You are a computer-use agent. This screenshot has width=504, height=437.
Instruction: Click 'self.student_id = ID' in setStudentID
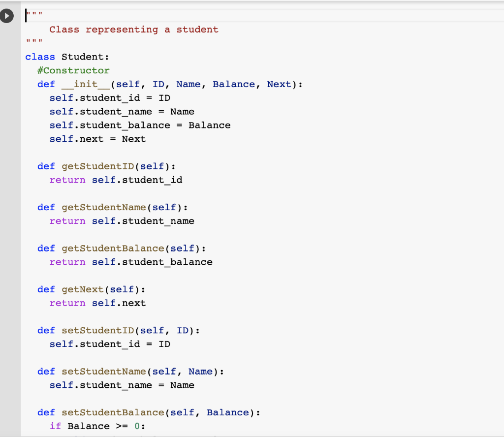tap(110, 344)
